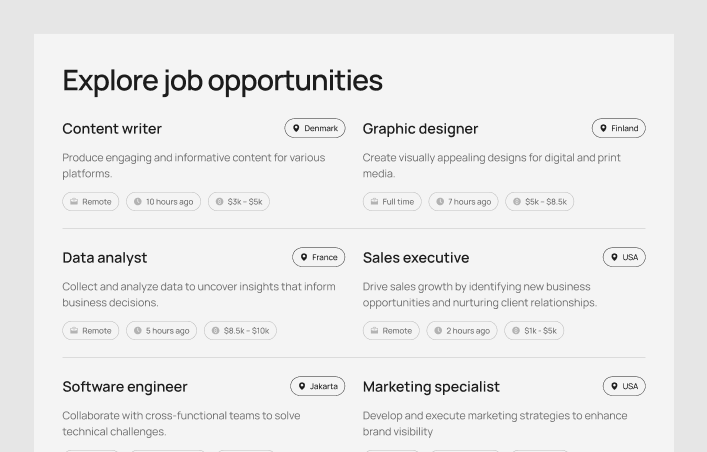The width and height of the screenshot is (707, 452).
Task: Click the Remote tag under Data analyst
Action: click(x=90, y=330)
